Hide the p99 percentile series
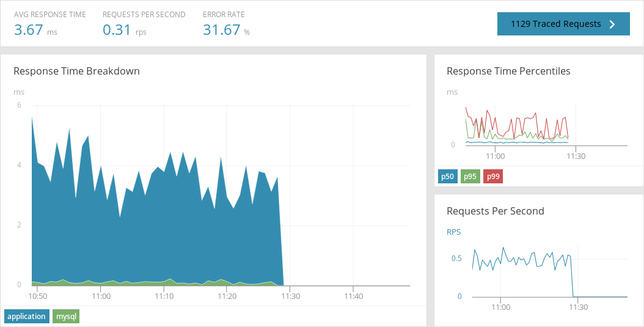This screenshot has height=327, width=644. [x=493, y=177]
